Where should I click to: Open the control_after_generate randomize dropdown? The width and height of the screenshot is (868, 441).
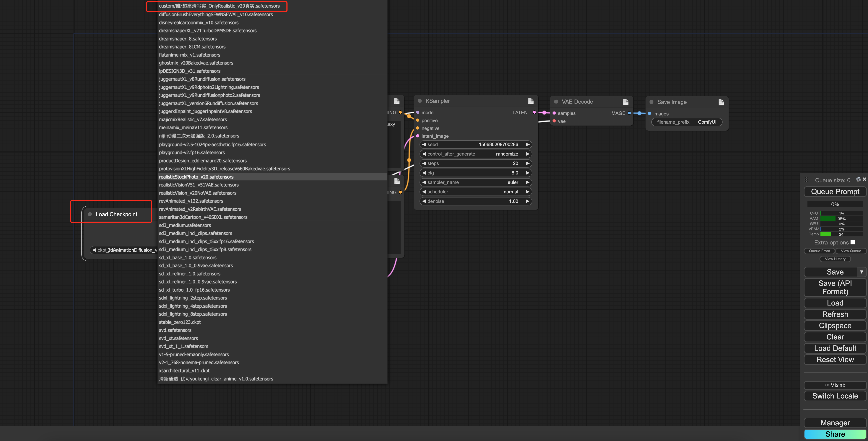[x=476, y=154]
